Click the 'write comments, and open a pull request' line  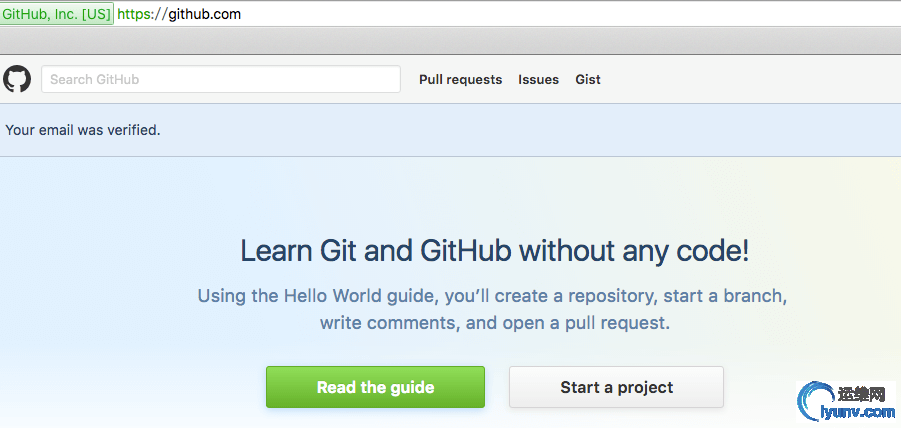pyautogui.click(x=495, y=322)
